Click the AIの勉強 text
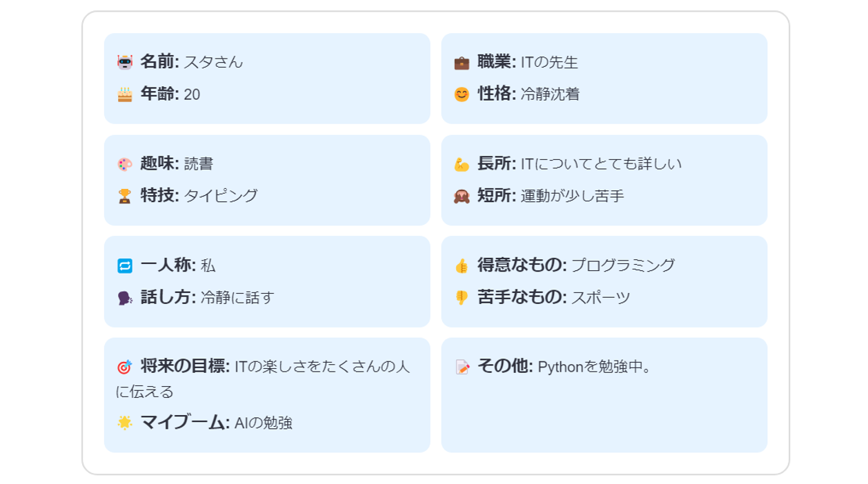Viewport: 868px width, 484px height. pos(264,423)
